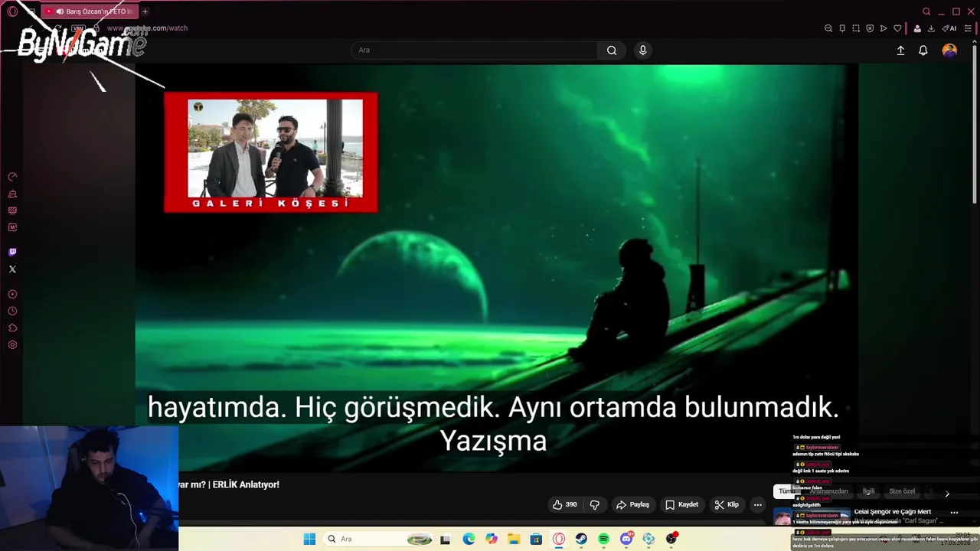Search tabs with title bar magnifier
This screenshot has height=551, width=980.
pyautogui.click(x=926, y=11)
